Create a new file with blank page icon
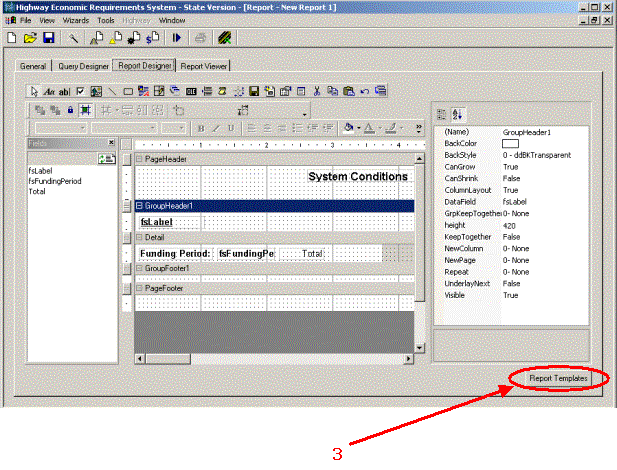617x470 pixels. click(x=12, y=38)
